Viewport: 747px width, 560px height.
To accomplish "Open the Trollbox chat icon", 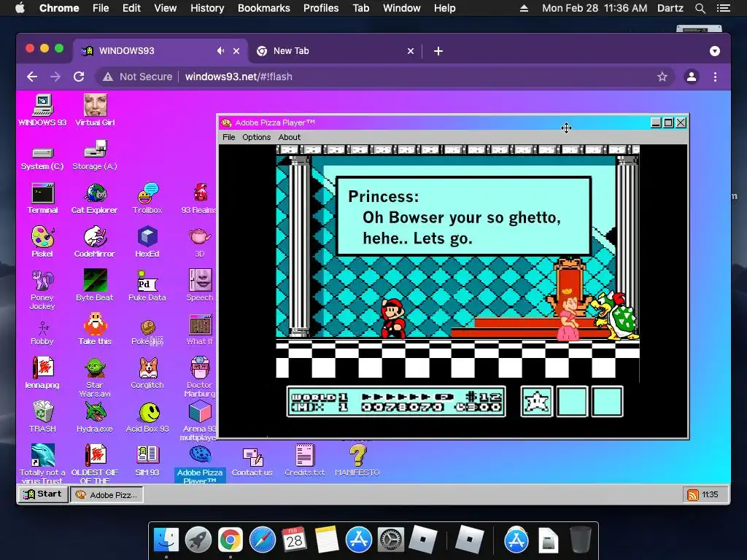I will (147, 198).
